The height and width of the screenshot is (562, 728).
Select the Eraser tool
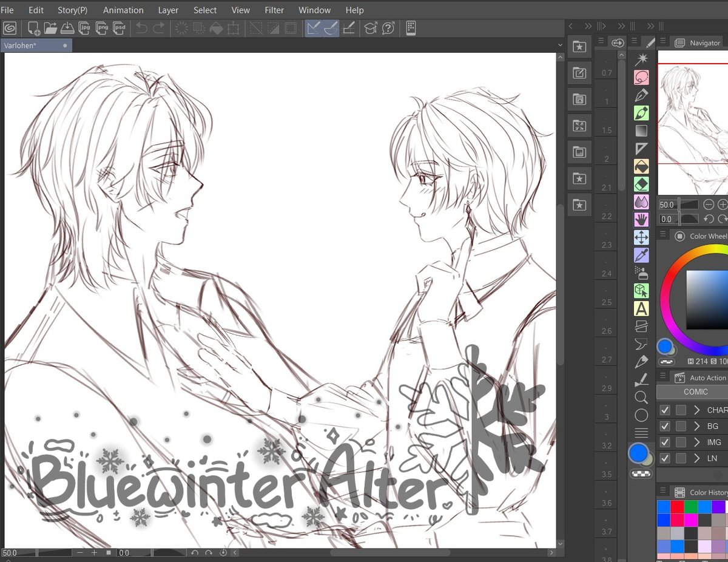641,184
